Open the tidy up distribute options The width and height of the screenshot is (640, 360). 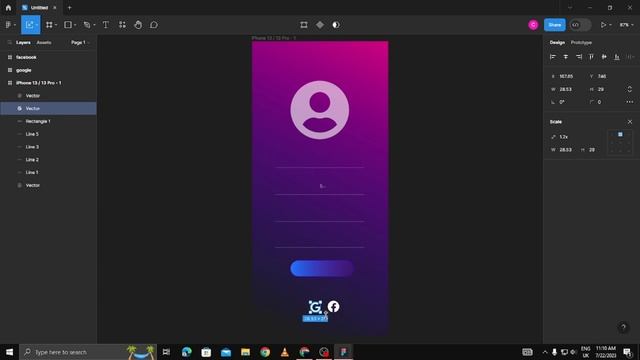point(630,57)
